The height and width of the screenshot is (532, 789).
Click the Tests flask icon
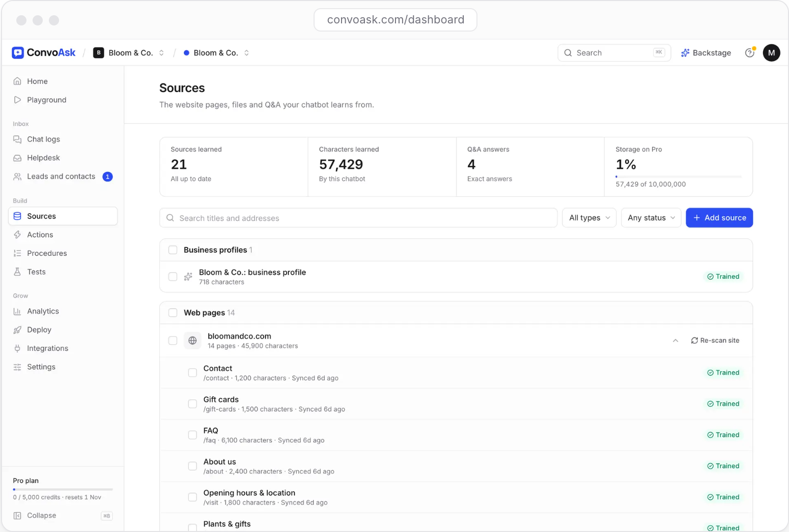[17, 272]
